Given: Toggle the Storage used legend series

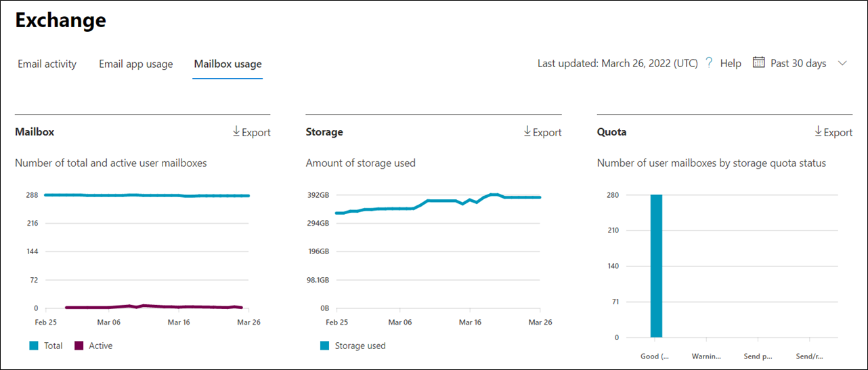Looking at the screenshot, I should coord(360,346).
